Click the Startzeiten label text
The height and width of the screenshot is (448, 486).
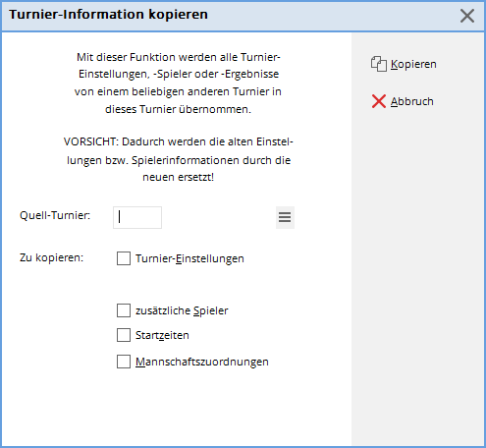click(x=162, y=335)
